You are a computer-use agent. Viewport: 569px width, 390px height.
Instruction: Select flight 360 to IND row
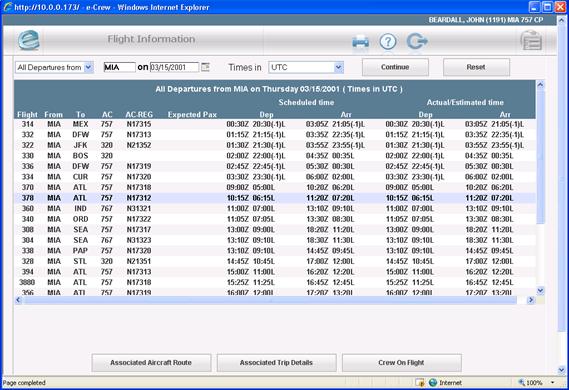tap(275, 208)
